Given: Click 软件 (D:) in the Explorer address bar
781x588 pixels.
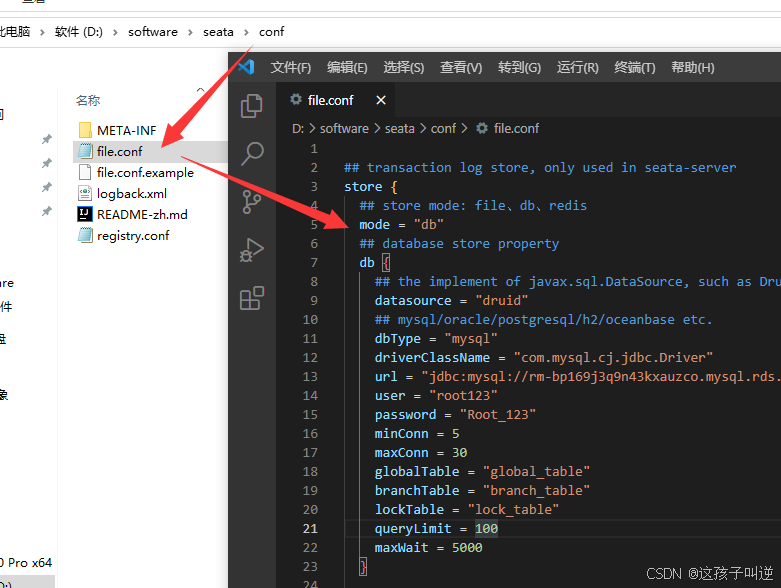Looking at the screenshot, I should pyautogui.click(x=79, y=32).
